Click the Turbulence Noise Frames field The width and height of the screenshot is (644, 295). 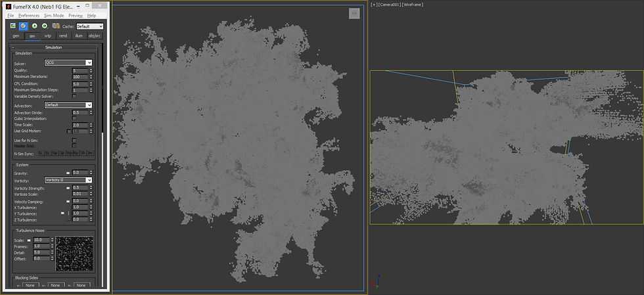click(x=41, y=246)
